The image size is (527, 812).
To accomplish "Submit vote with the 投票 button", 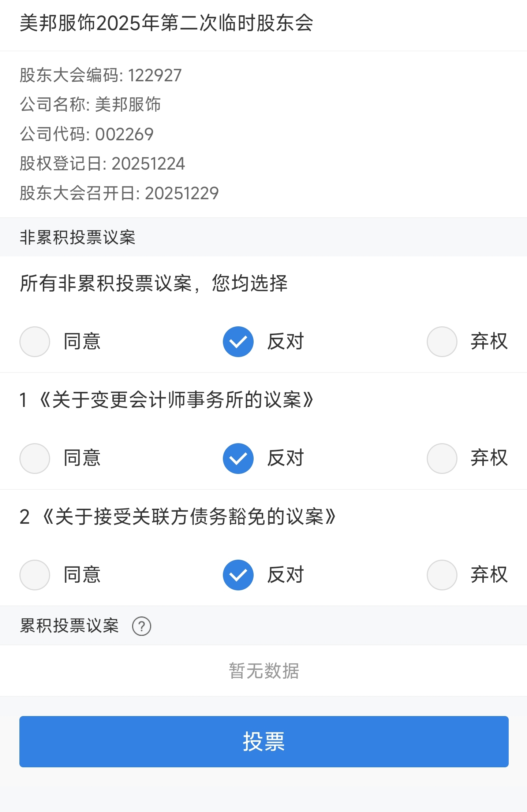I will click(264, 742).
